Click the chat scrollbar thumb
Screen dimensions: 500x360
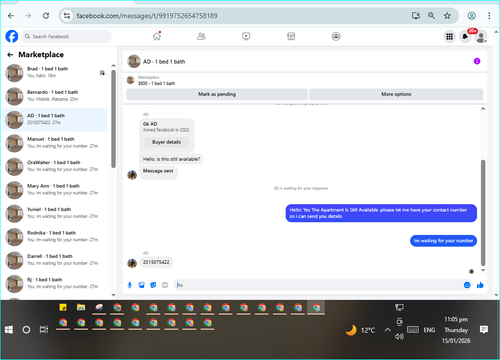tap(483, 213)
